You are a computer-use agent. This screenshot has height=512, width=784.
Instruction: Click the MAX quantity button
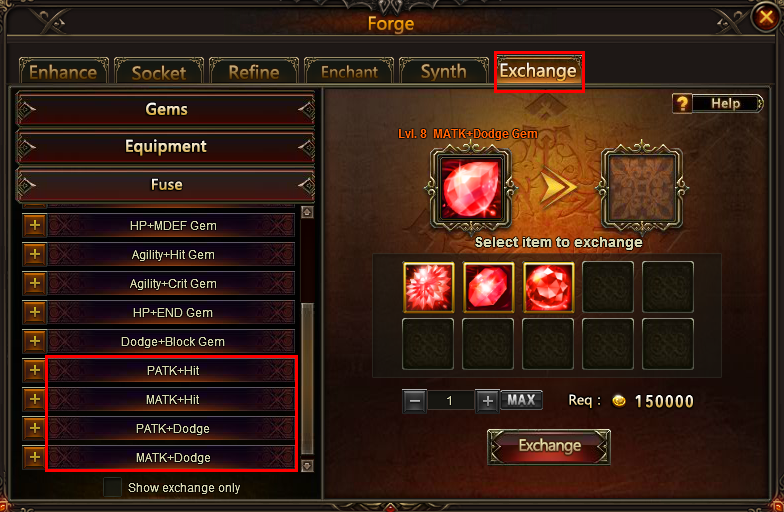pos(522,400)
